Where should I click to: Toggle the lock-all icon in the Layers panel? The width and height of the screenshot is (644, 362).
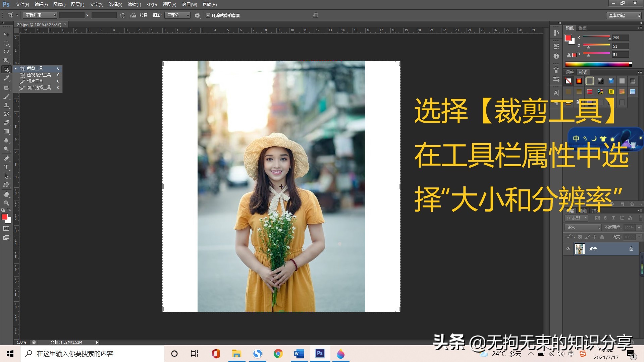pyautogui.click(x=602, y=237)
